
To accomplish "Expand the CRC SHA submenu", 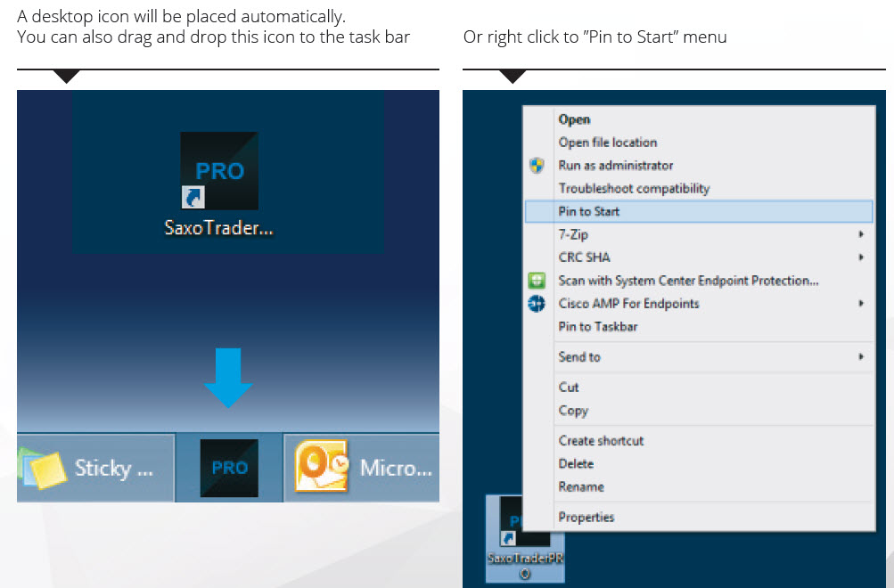I will [699, 257].
